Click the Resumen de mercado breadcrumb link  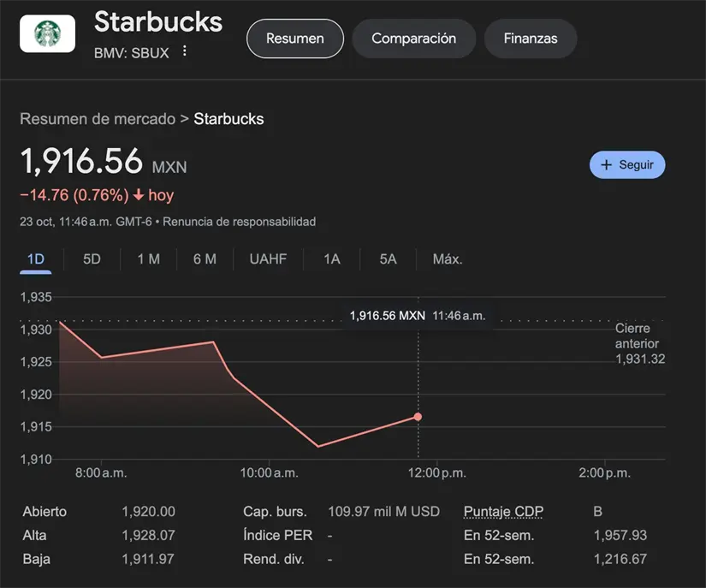(x=97, y=119)
